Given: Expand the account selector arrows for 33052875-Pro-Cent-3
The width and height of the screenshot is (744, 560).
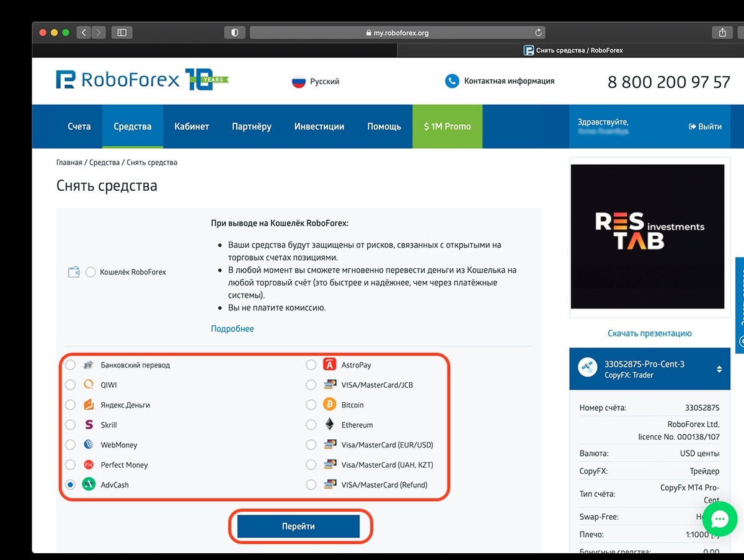Looking at the screenshot, I should pyautogui.click(x=719, y=369).
